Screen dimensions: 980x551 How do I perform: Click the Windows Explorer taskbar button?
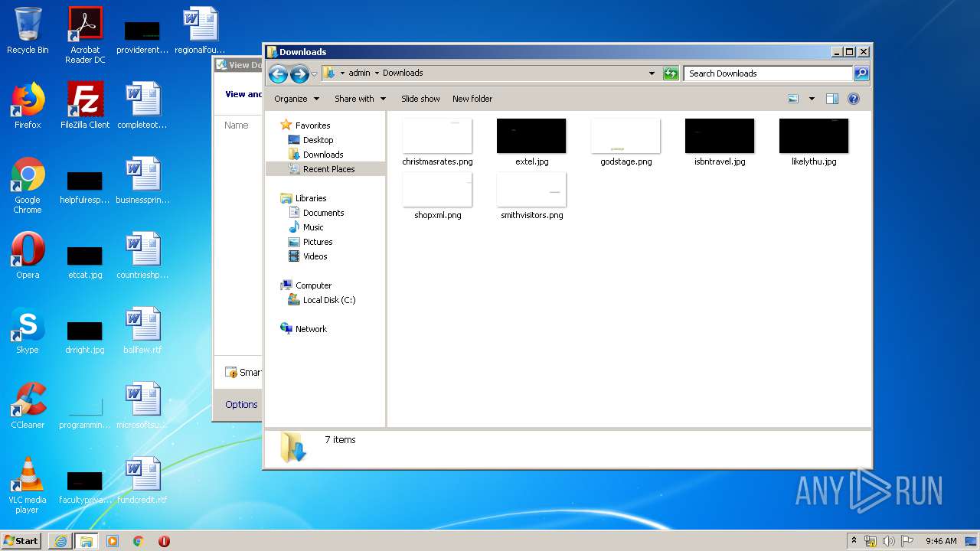pos(86,541)
